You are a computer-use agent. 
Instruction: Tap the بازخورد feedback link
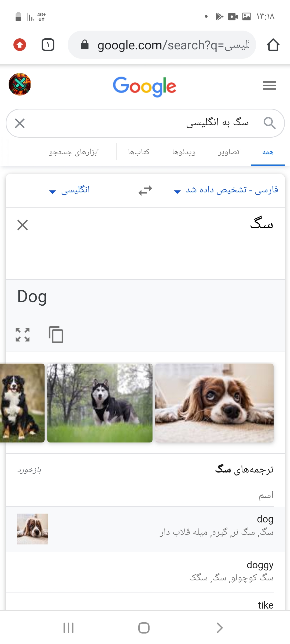[29, 470]
